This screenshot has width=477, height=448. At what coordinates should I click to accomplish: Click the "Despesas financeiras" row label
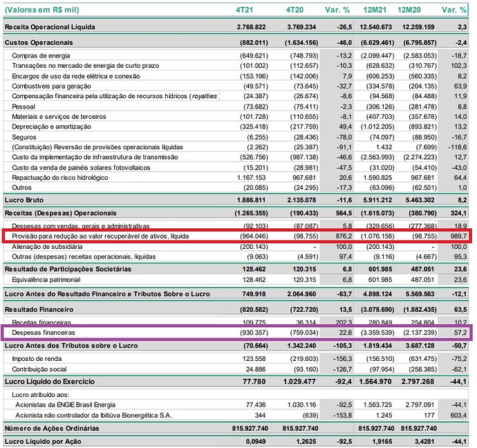(x=44, y=333)
